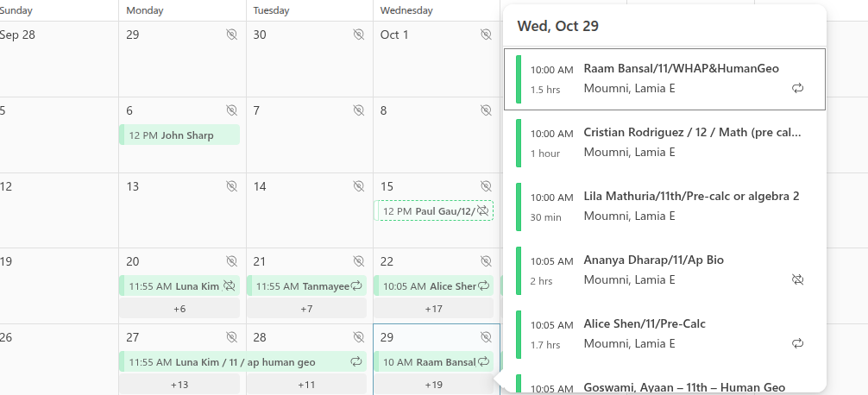Click the recurrence icon on Alice Shen/11/Pre-Calc popup event
This screenshot has width=868, height=395.
pos(798,343)
